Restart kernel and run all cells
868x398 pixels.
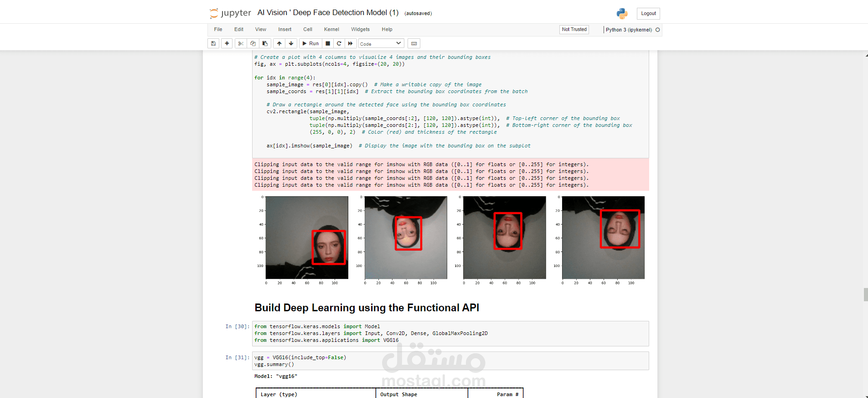point(351,43)
